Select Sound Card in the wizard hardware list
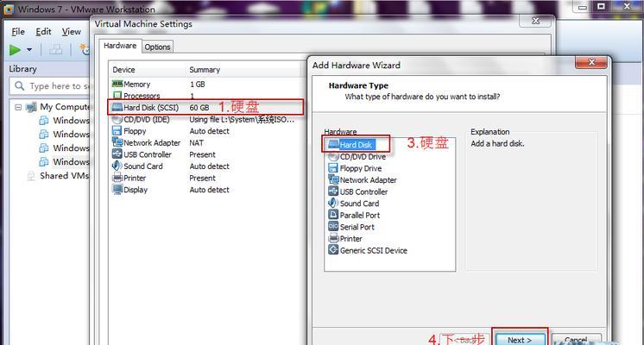This screenshot has width=644, height=345. tap(359, 204)
